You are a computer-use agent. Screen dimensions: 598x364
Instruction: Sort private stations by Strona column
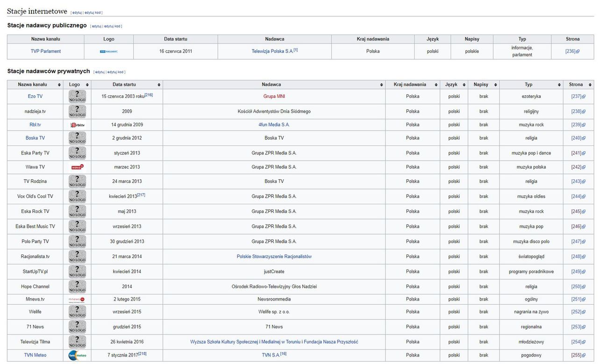(578, 84)
